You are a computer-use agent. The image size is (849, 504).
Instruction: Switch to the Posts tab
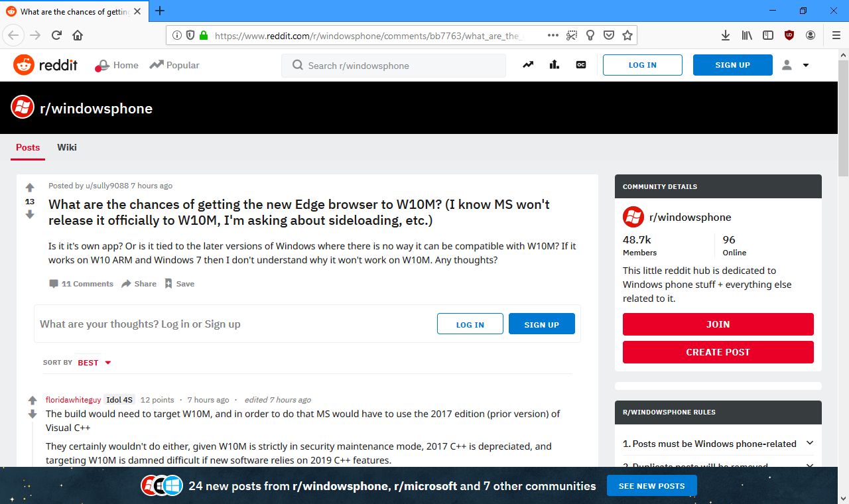[x=28, y=147]
